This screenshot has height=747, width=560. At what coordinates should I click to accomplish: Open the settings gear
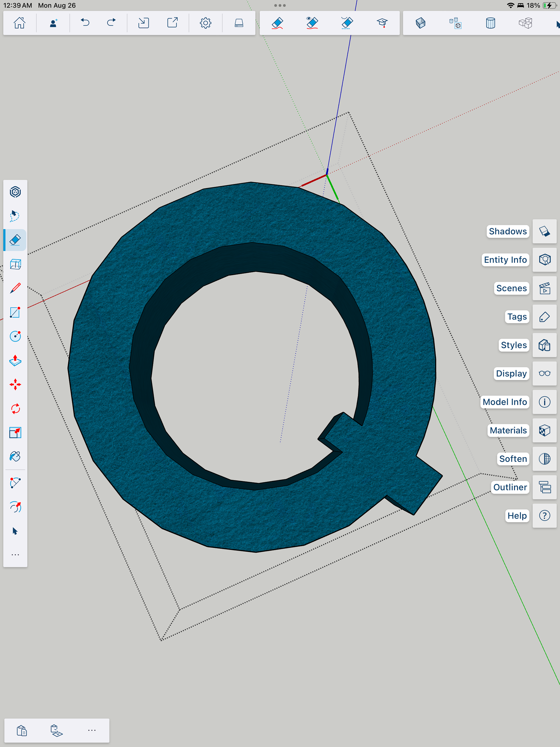tap(205, 23)
